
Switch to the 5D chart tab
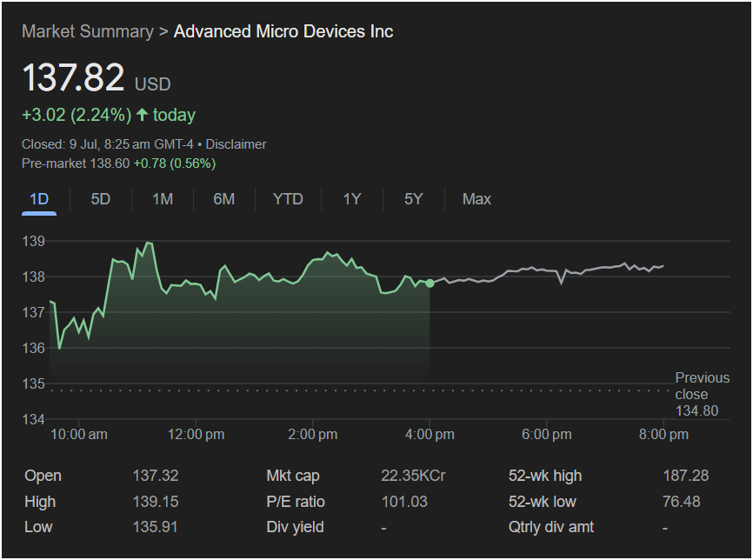pyautogui.click(x=100, y=199)
